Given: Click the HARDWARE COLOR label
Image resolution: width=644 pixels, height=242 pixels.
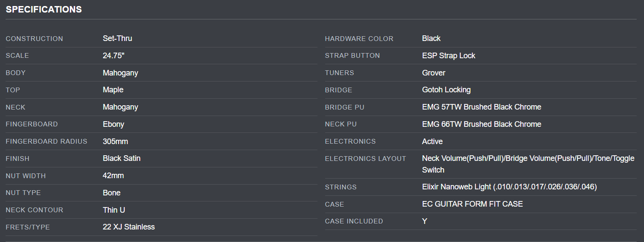Looking at the screenshot, I should (359, 39).
